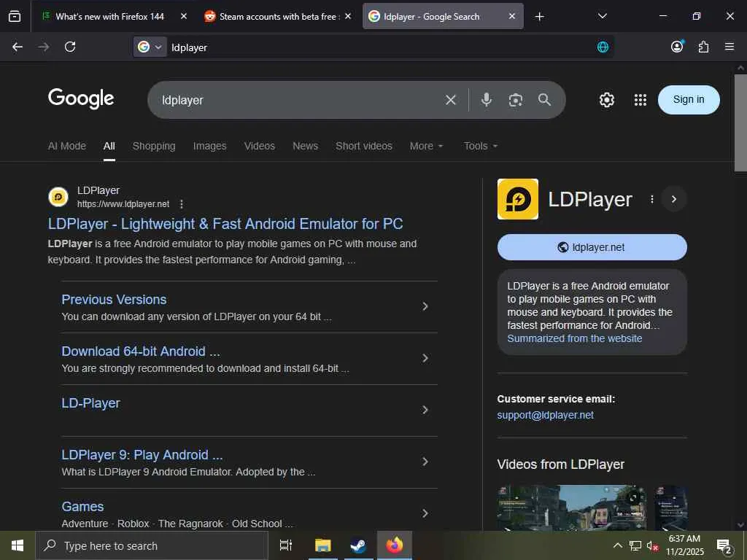Search by image camera icon
This screenshot has height=560, width=747.
pos(516,100)
